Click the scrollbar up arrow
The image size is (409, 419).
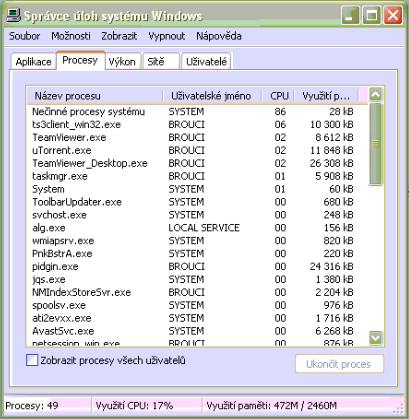click(376, 95)
